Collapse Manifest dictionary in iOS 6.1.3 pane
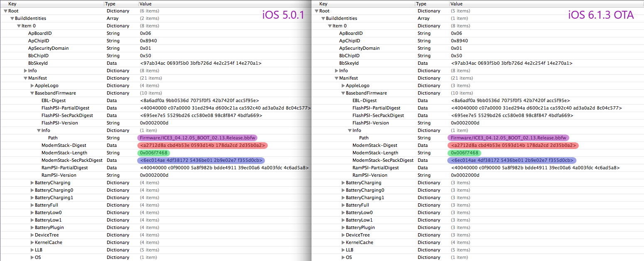This screenshot has height=261, width=644. (x=336, y=78)
